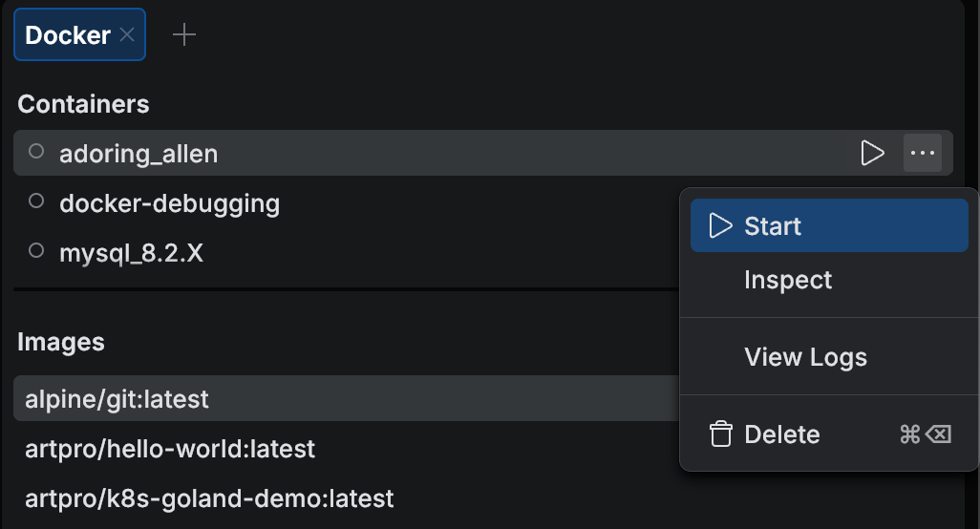The height and width of the screenshot is (529, 980).
Task: Select the artpro/hello-world:latest image
Action: [x=170, y=448]
